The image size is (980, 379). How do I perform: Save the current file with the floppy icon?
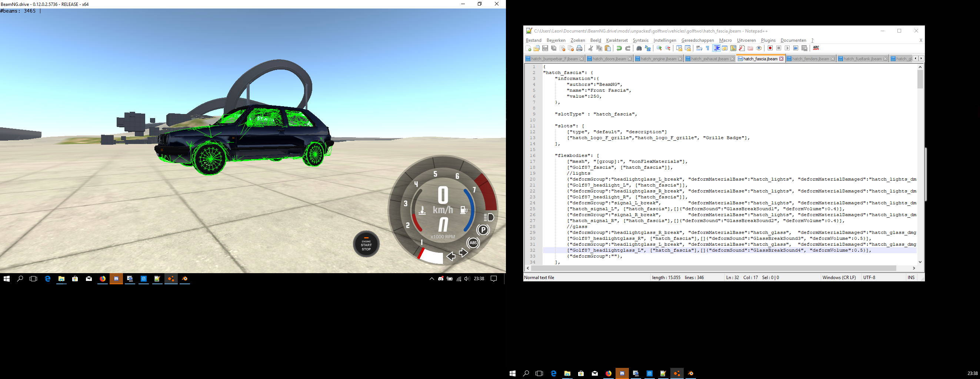pos(545,48)
